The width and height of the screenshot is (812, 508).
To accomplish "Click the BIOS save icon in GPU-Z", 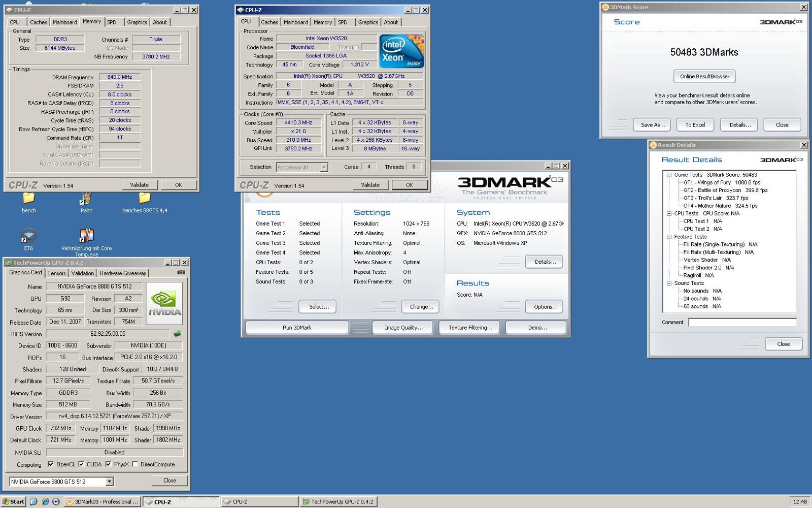I will pyautogui.click(x=177, y=334).
